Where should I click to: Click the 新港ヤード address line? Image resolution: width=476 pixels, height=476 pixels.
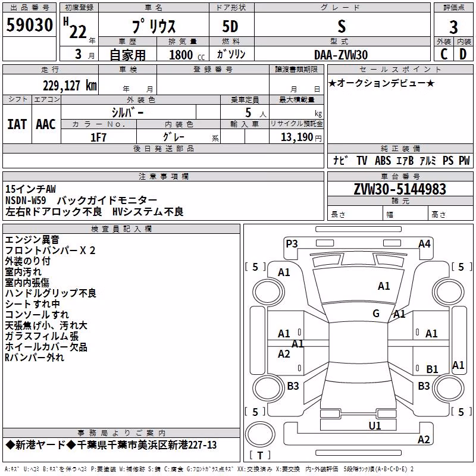(x=111, y=445)
